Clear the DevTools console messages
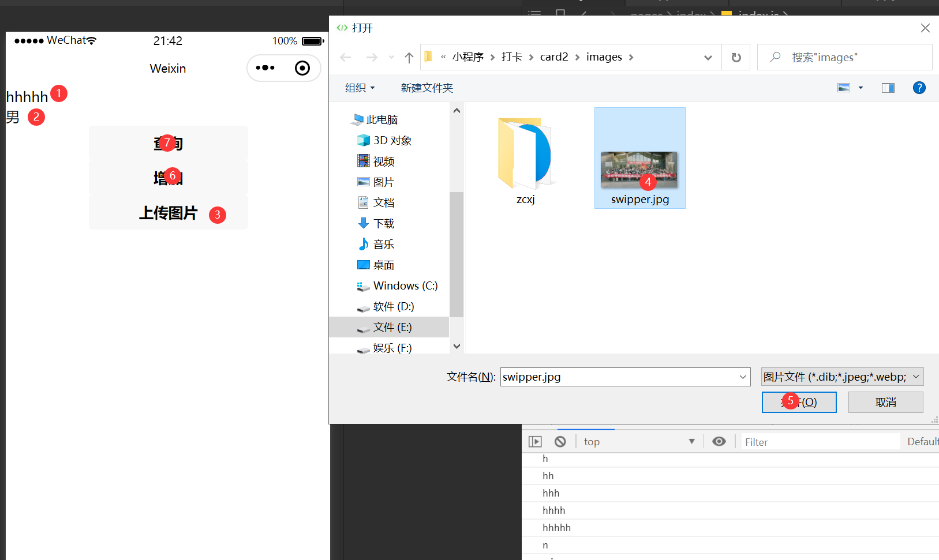The image size is (939, 560). coord(560,441)
